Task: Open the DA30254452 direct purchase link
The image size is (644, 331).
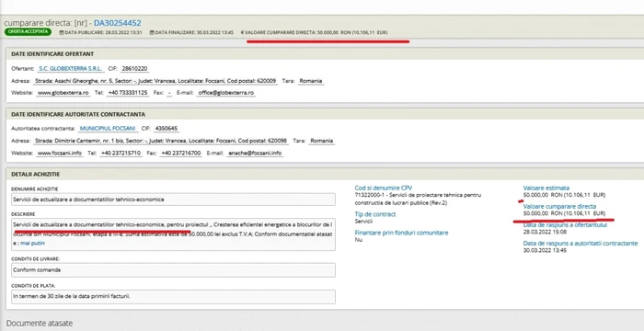Action: [118, 23]
